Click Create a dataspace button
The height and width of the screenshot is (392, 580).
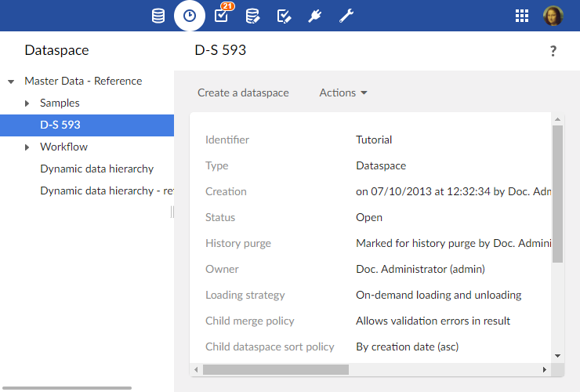pos(243,93)
